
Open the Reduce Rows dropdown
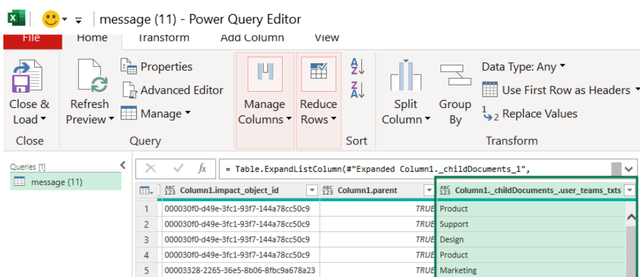point(318,112)
